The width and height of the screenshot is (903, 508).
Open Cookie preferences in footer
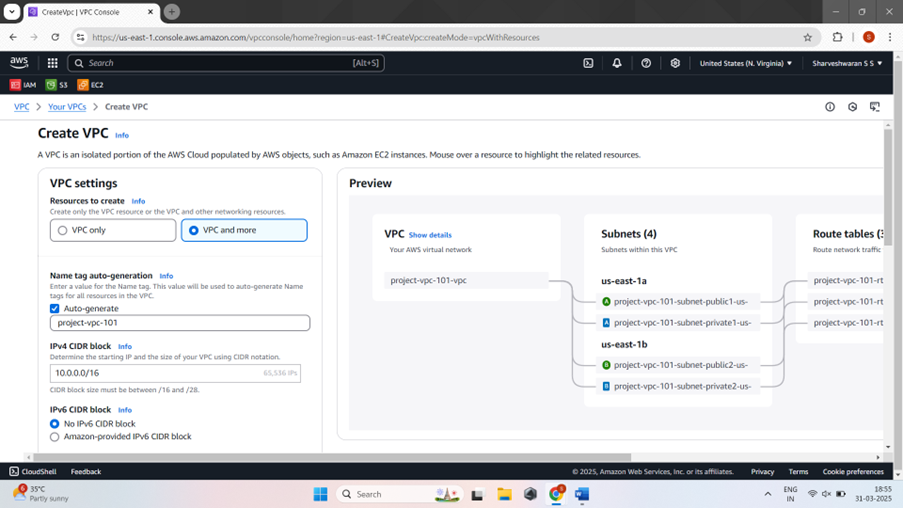pos(853,472)
